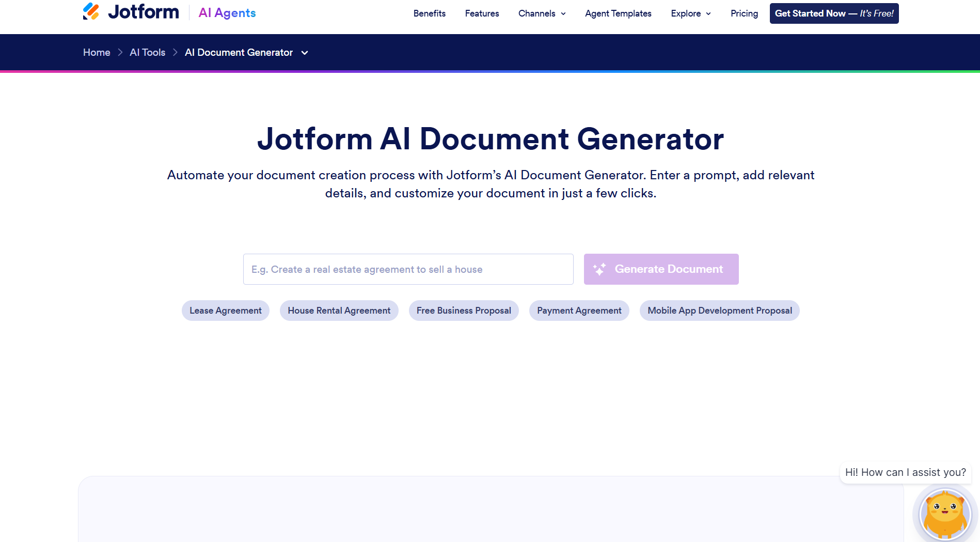
Task: Click the AI Agents header link
Action: (227, 13)
